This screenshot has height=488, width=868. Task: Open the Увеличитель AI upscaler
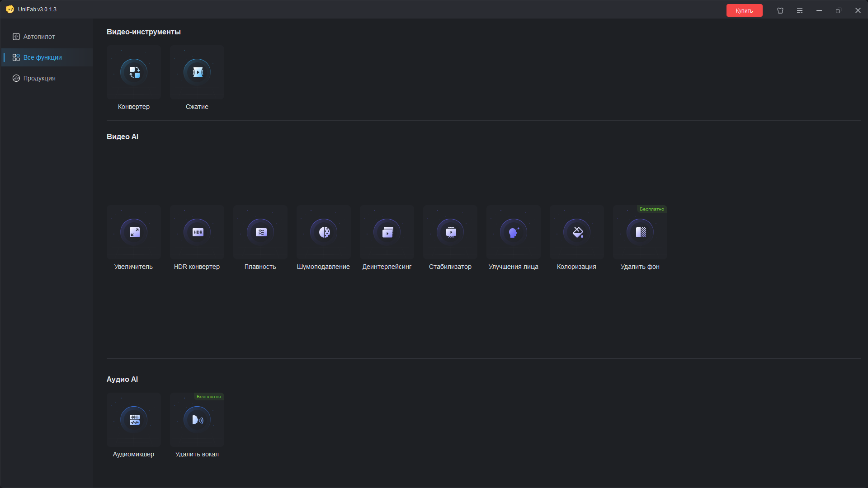[x=134, y=232]
